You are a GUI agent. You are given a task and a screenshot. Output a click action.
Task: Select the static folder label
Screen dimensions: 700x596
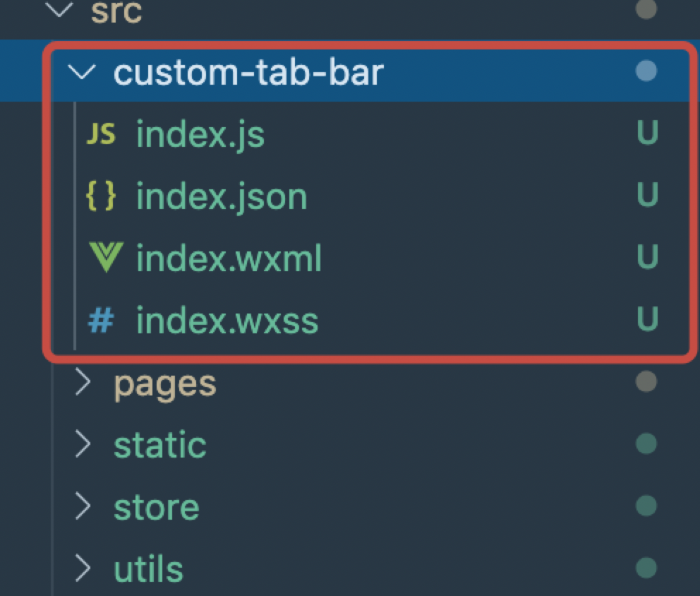160,445
